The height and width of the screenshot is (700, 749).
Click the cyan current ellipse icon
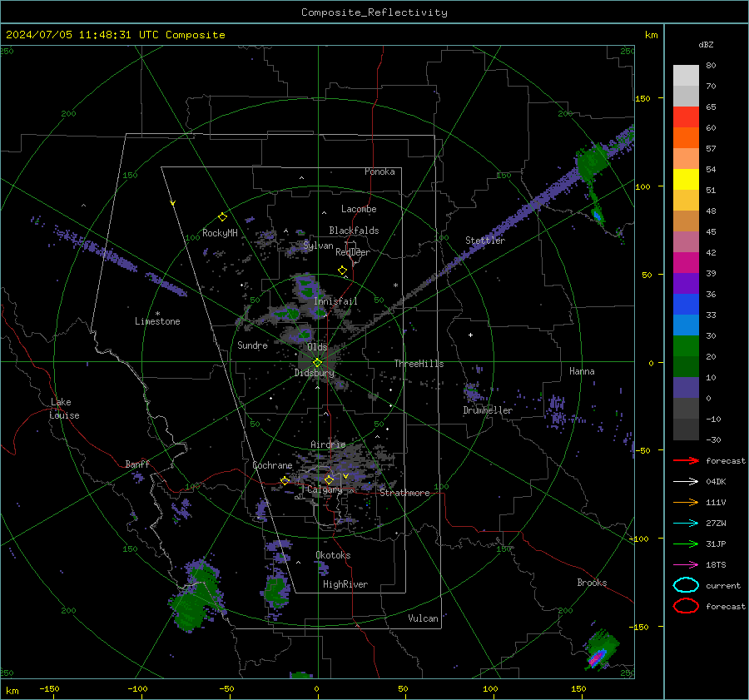686,585
